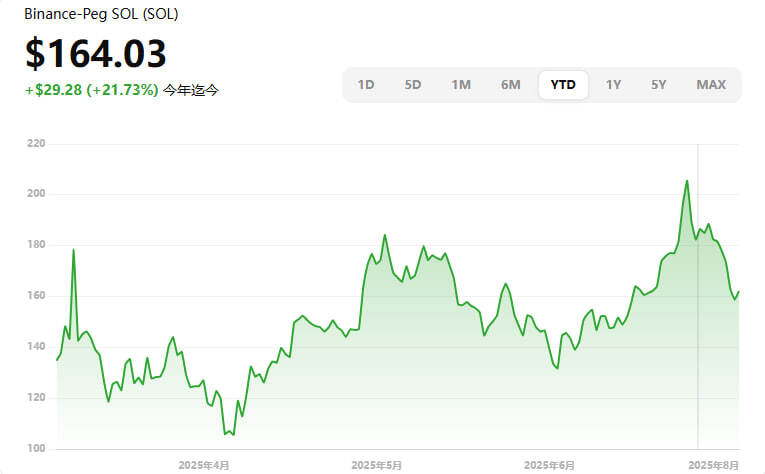Choose the YTD time range tab
This screenshot has width=765, height=474.
point(563,85)
